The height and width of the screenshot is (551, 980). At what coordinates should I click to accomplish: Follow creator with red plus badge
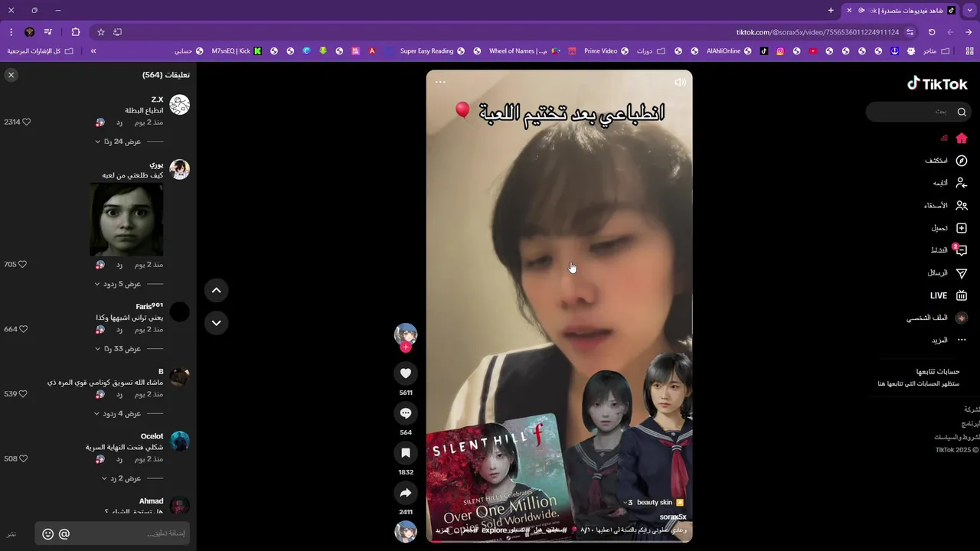coord(406,347)
